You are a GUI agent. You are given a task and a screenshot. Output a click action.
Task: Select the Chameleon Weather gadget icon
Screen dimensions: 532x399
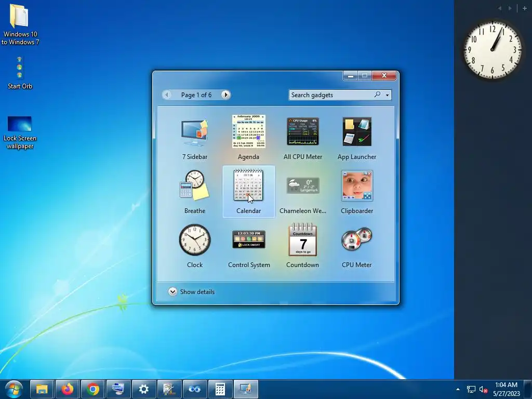click(x=303, y=185)
